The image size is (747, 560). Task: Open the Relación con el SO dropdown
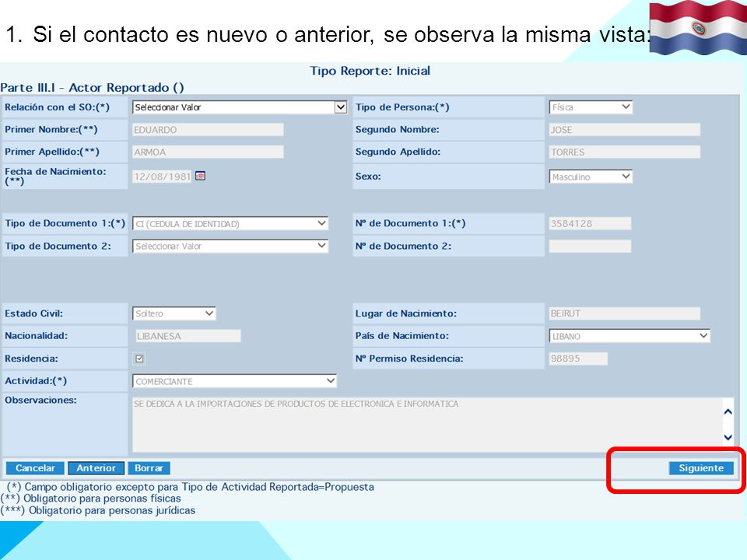[x=240, y=107]
